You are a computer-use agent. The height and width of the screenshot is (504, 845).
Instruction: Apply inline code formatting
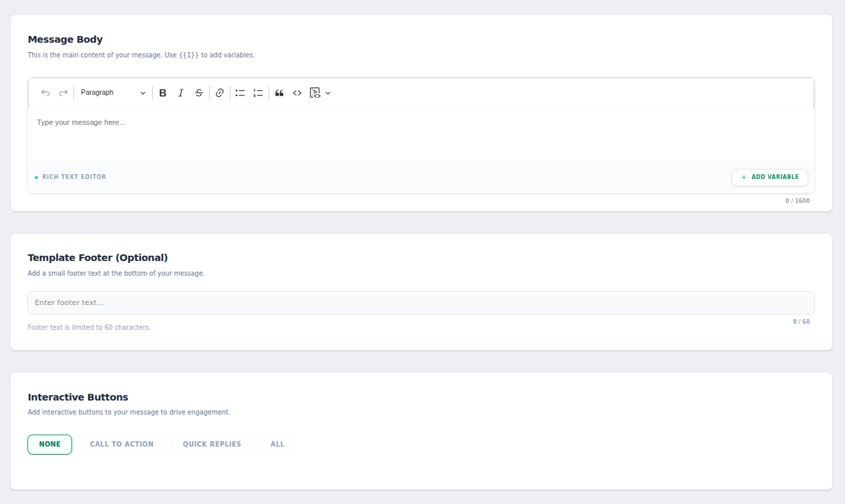point(297,93)
